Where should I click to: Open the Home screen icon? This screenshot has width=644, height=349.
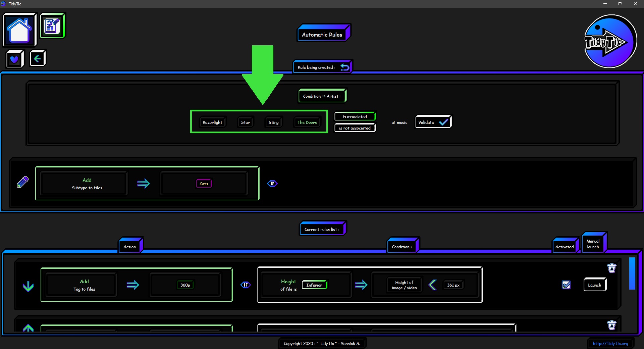(20, 30)
